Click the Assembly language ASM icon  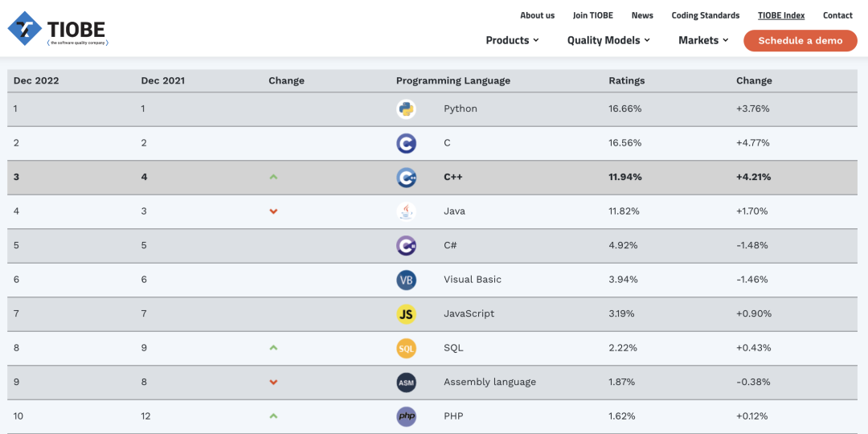406,383
